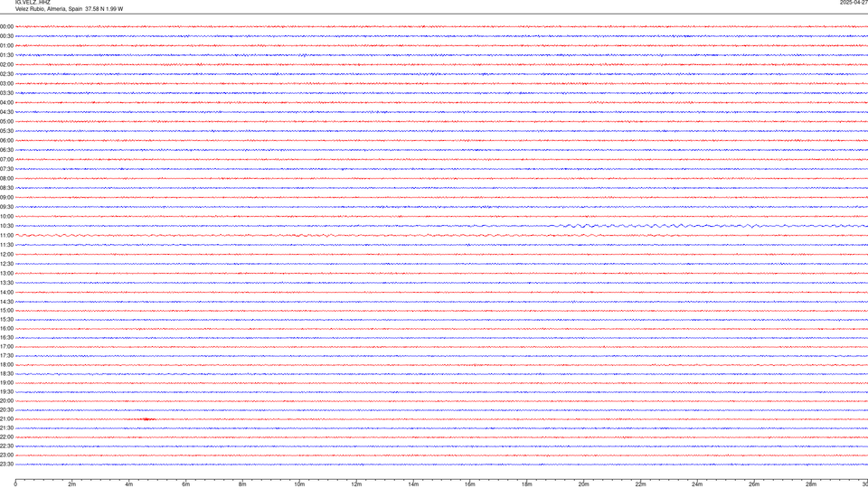Select the 04:30 row label

6,112
